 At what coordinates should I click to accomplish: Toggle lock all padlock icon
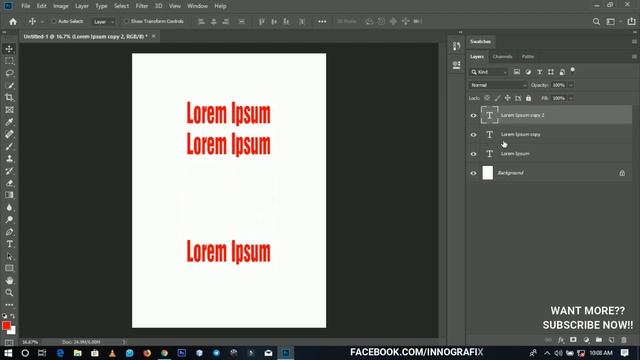[529, 98]
